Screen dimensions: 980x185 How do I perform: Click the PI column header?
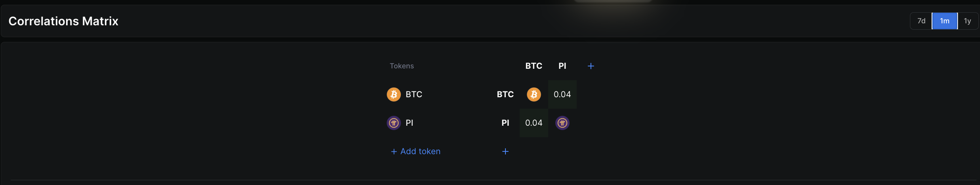pos(562,66)
